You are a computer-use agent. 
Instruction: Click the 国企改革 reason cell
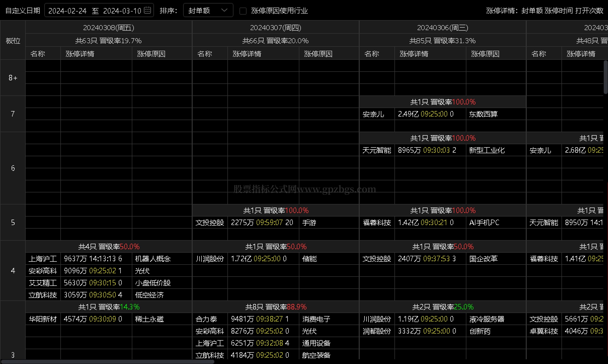[x=496, y=259]
